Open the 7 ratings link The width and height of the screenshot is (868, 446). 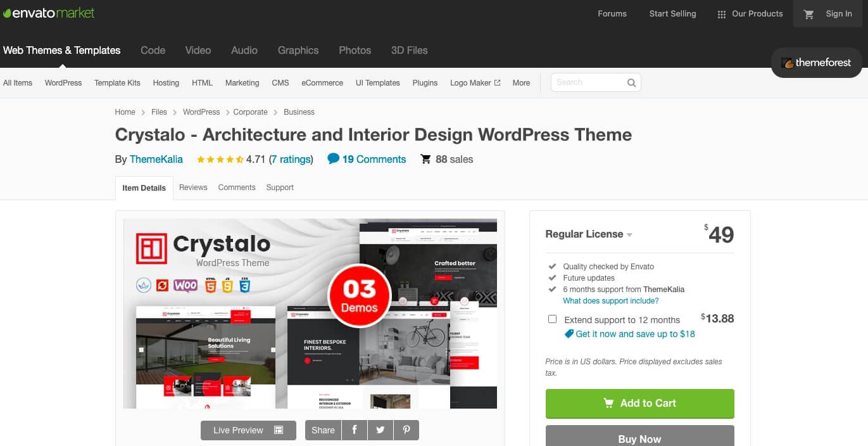pyautogui.click(x=291, y=160)
